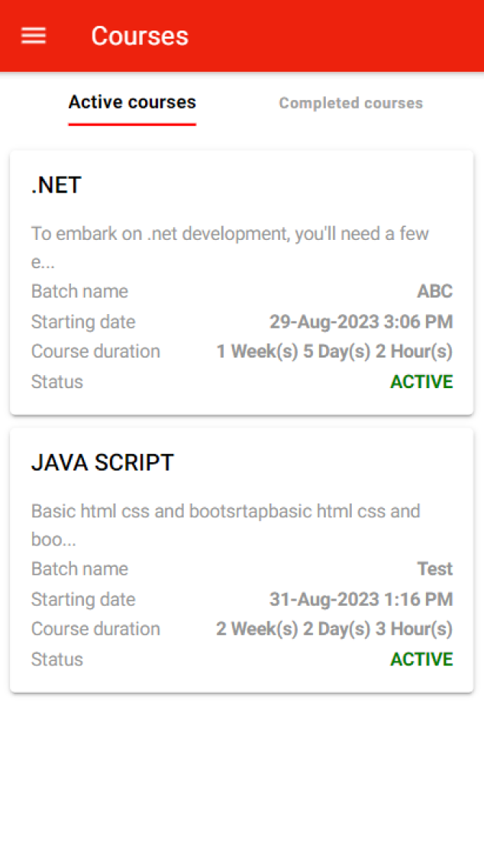This screenshot has width=484, height=868.
Task: Click the 2 Week(s) 2 Day(s) duration
Action: [x=334, y=629]
